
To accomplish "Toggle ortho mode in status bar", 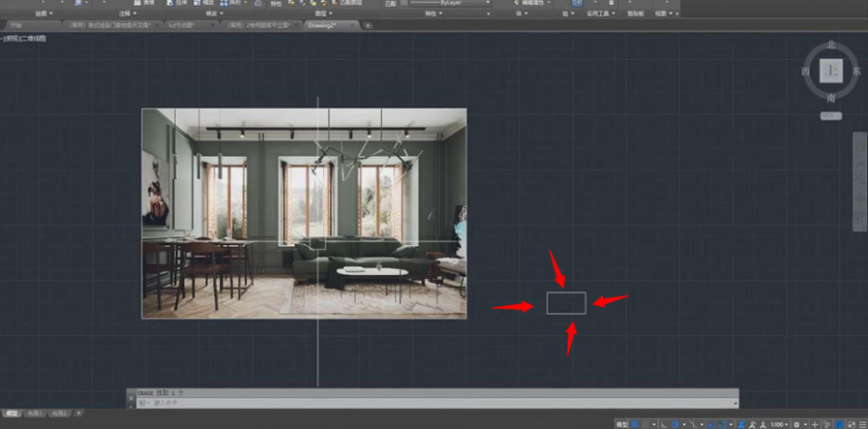I will click(663, 424).
